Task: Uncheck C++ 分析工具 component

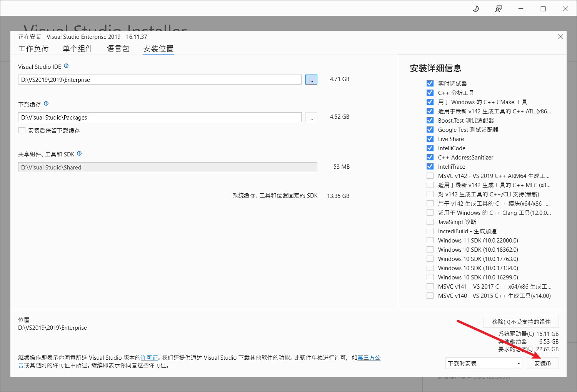Action: (x=430, y=93)
